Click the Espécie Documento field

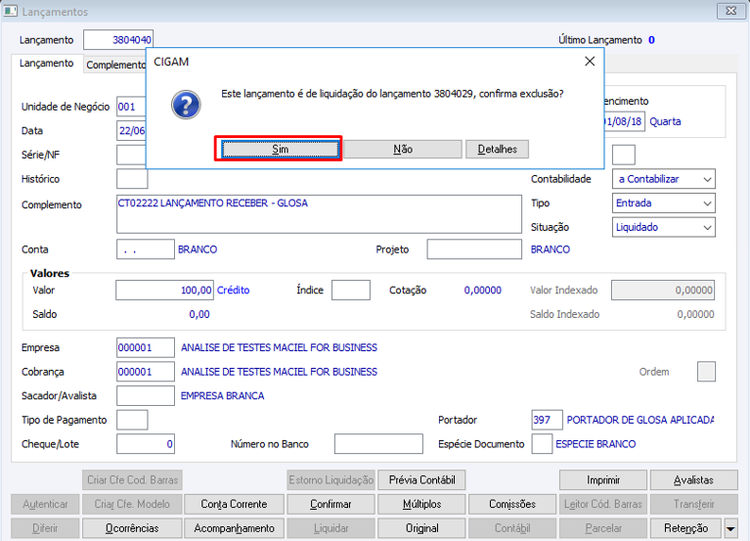542,444
